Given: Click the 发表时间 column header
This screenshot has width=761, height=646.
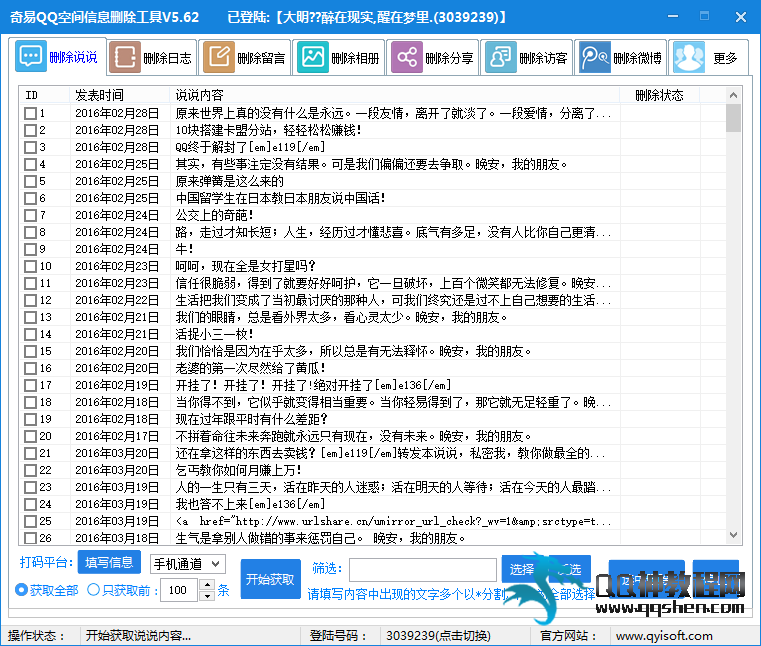Looking at the screenshot, I should pyautogui.click(x=99, y=95).
